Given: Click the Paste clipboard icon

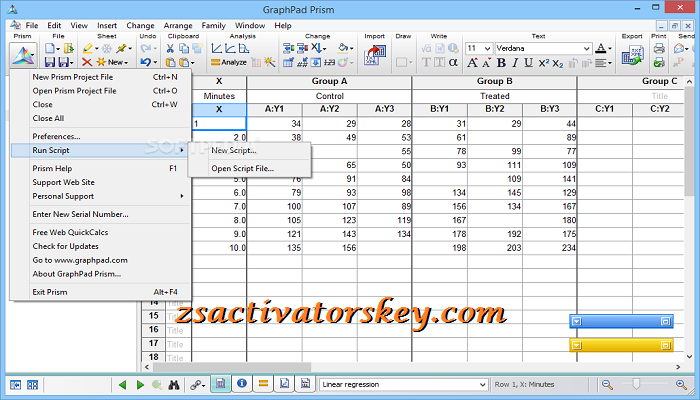Looking at the screenshot, I should click(170, 62).
